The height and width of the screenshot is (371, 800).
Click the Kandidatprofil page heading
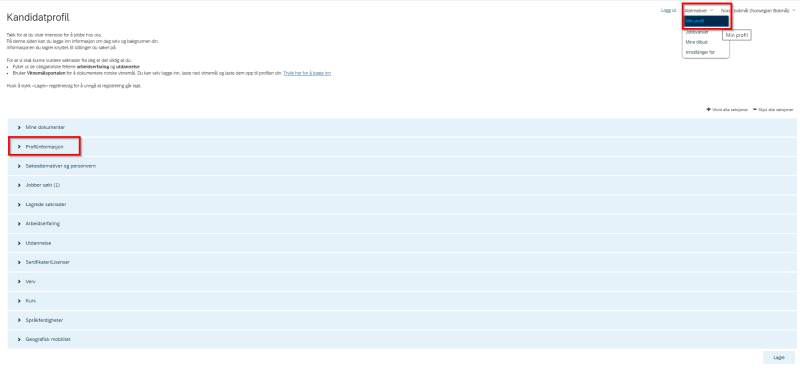pyautogui.click(x=38, y=18)
